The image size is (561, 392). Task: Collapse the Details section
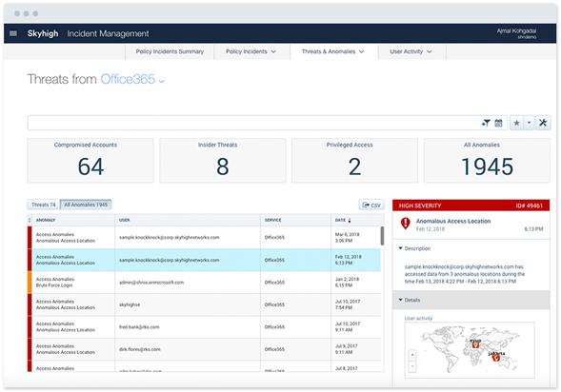coord(410,300)
